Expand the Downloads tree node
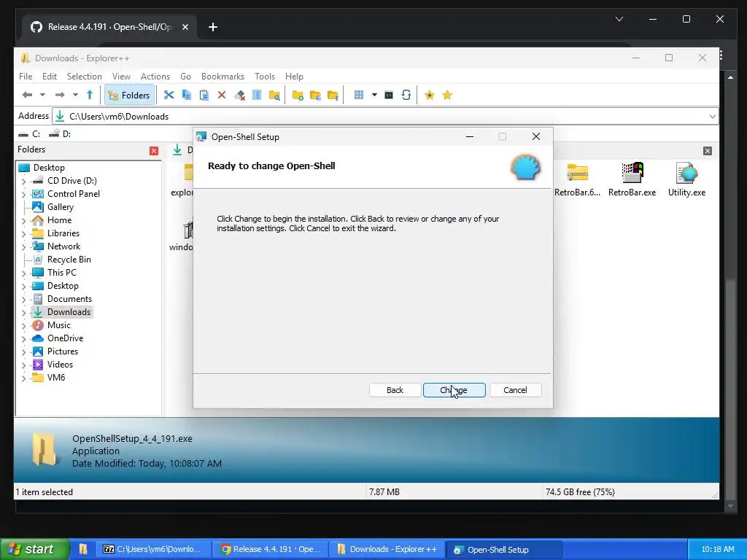 click(24, 312)
